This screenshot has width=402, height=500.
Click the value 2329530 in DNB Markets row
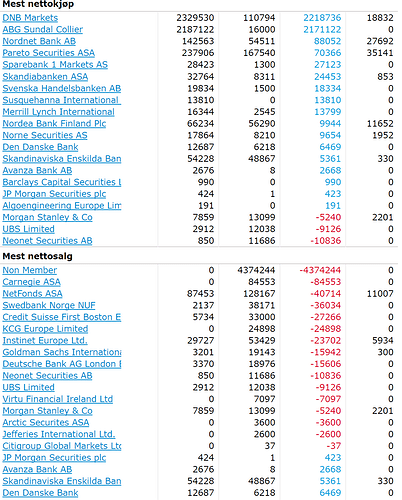195,18
